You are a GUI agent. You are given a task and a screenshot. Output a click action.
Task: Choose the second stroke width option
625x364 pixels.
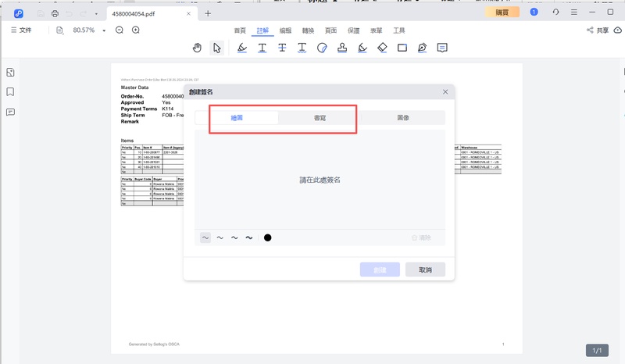(x=220, y=237)
